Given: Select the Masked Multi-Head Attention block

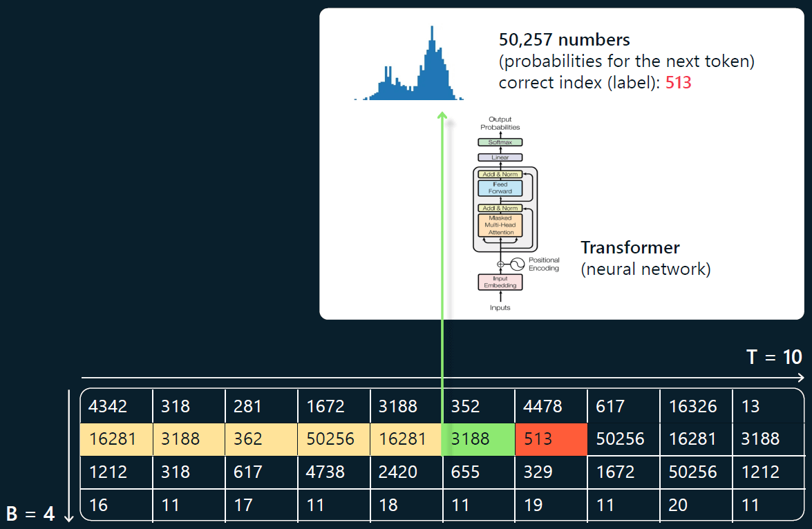Looking at the screenshot, I should click(x=500, y=225).
